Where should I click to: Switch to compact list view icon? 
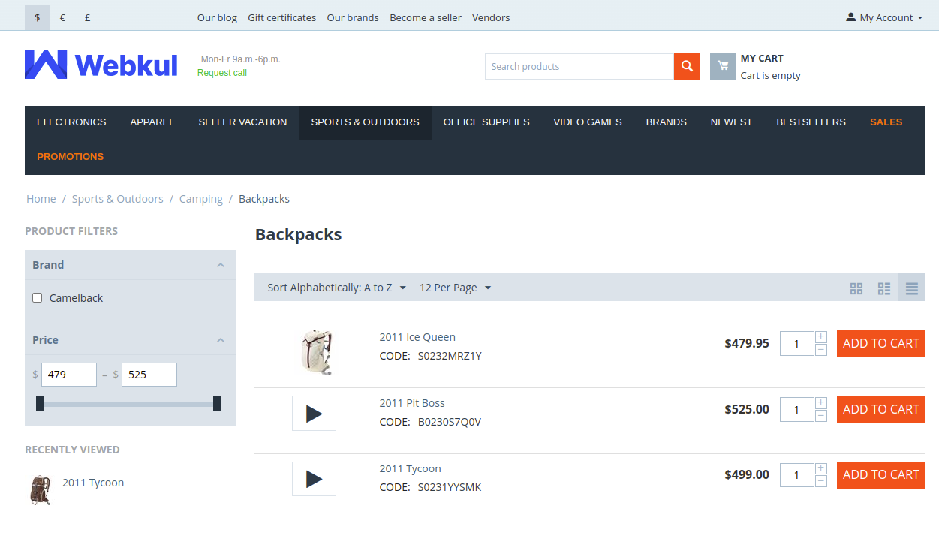[883, 288]
